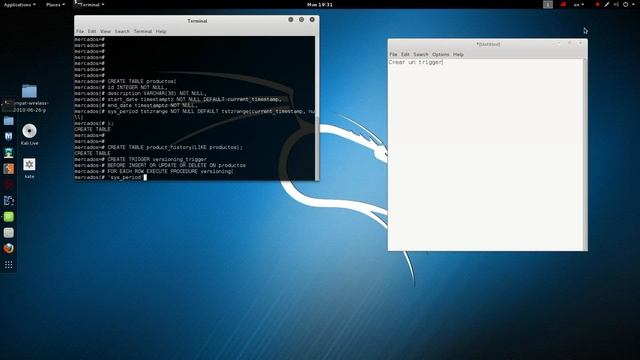640x360 pixels.
Task: Maximize the Terminal window
Action: tap(301, 20)
